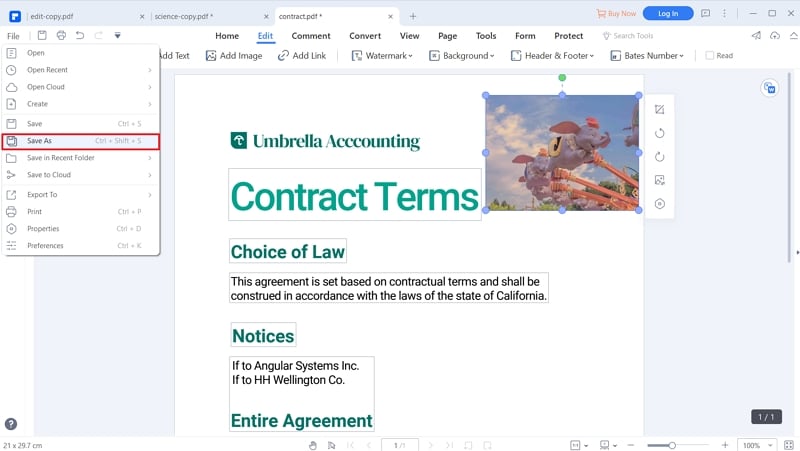Switch to the Convert ribbon tab

coord(365,36)
